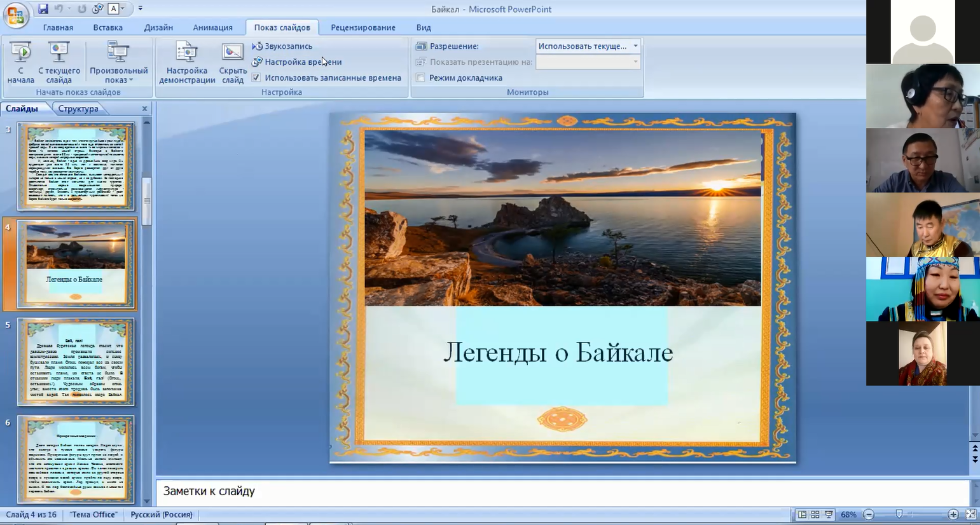Select slide 5 thumbnail in panel

tap(76, 362)
